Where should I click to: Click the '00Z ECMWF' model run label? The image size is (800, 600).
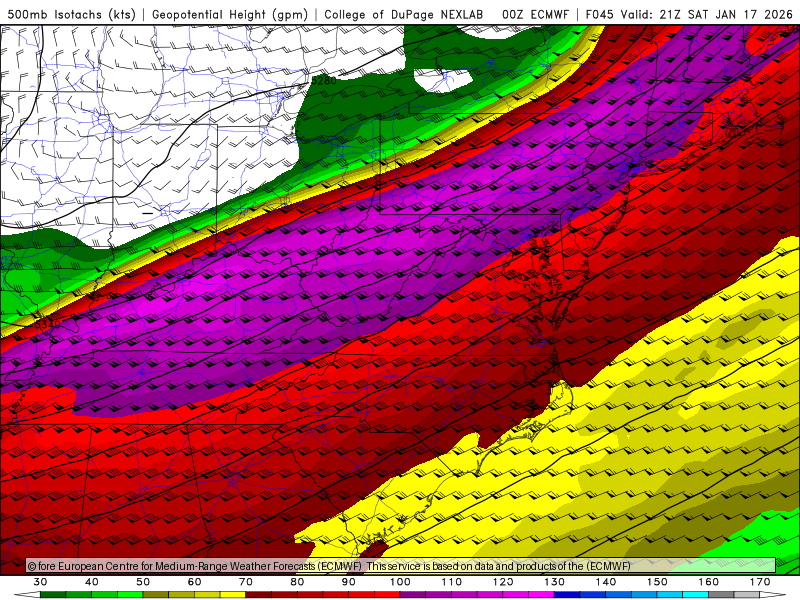(x=535, y=14)
